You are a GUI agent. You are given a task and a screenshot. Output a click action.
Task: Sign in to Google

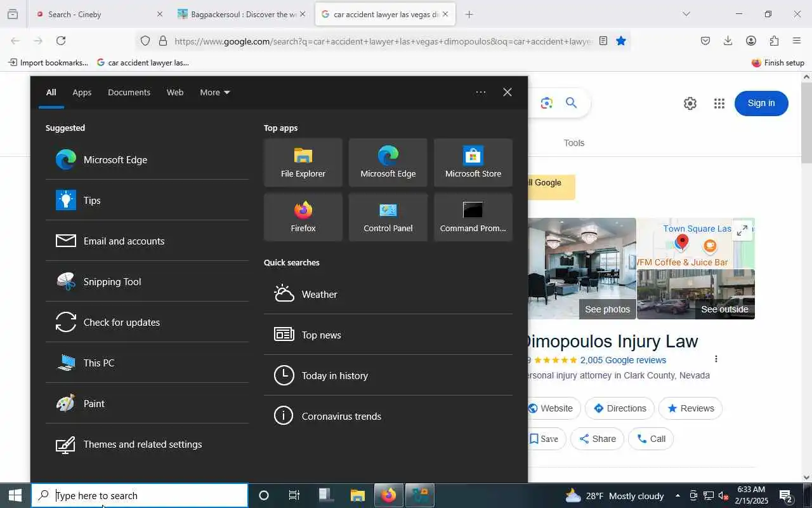pos(761,103)
